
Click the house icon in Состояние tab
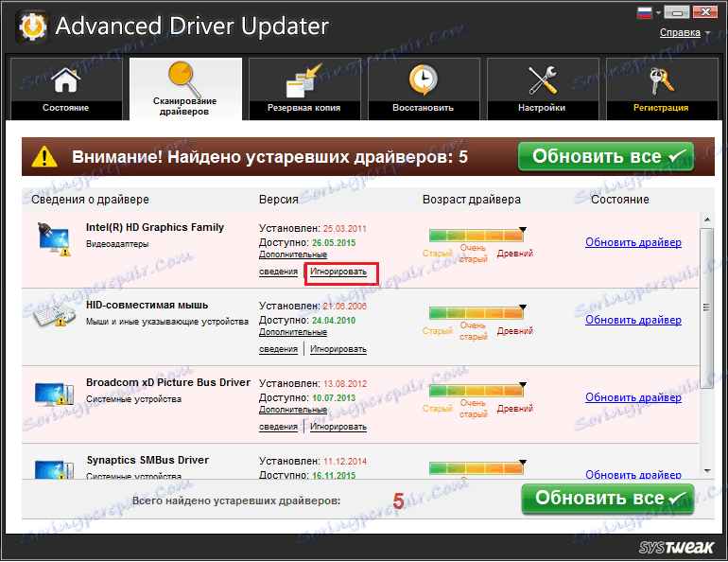(65, 79)
